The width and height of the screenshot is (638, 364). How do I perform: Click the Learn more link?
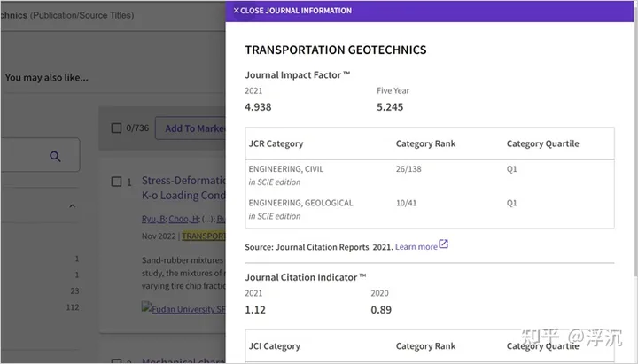[416, 246]
